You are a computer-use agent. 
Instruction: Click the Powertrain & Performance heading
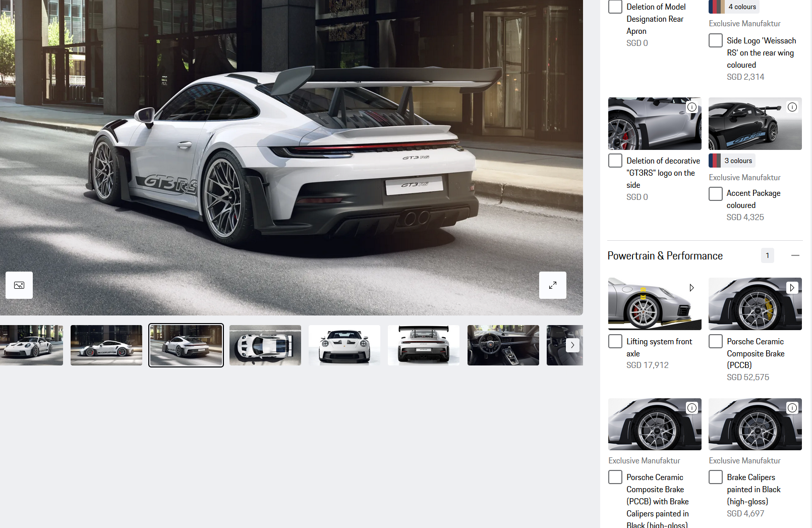(665, 256)
